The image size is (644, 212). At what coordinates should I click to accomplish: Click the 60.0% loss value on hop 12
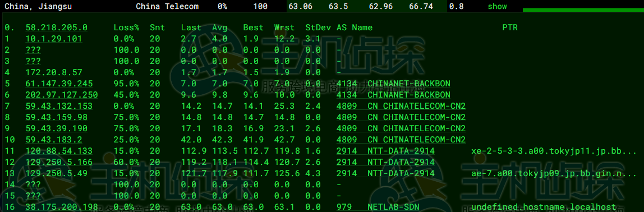point(127,162)
